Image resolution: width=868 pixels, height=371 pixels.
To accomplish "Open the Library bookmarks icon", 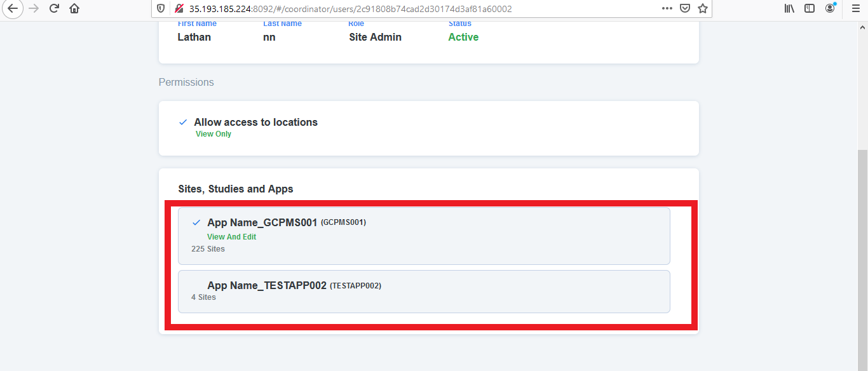I will tap(789, 9).
